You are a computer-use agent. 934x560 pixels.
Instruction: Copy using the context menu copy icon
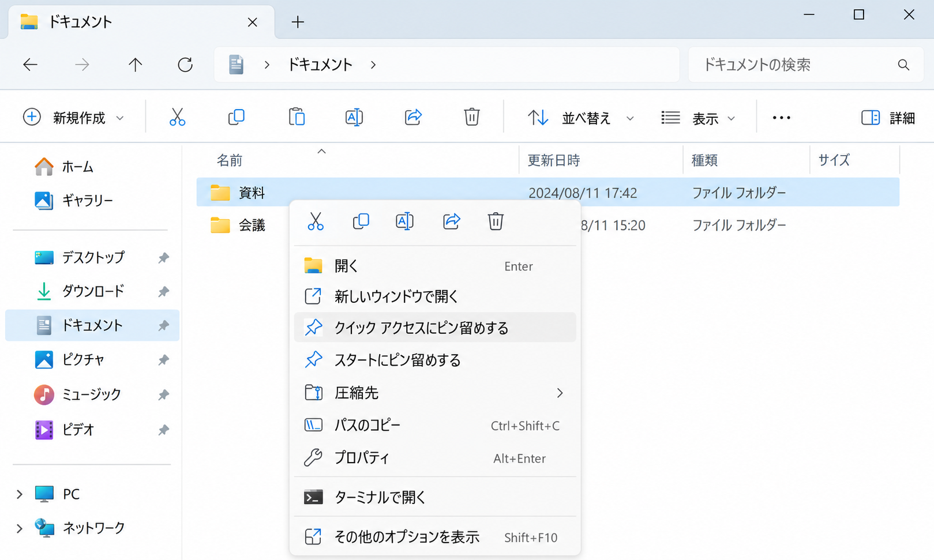(x=361, y=221)
